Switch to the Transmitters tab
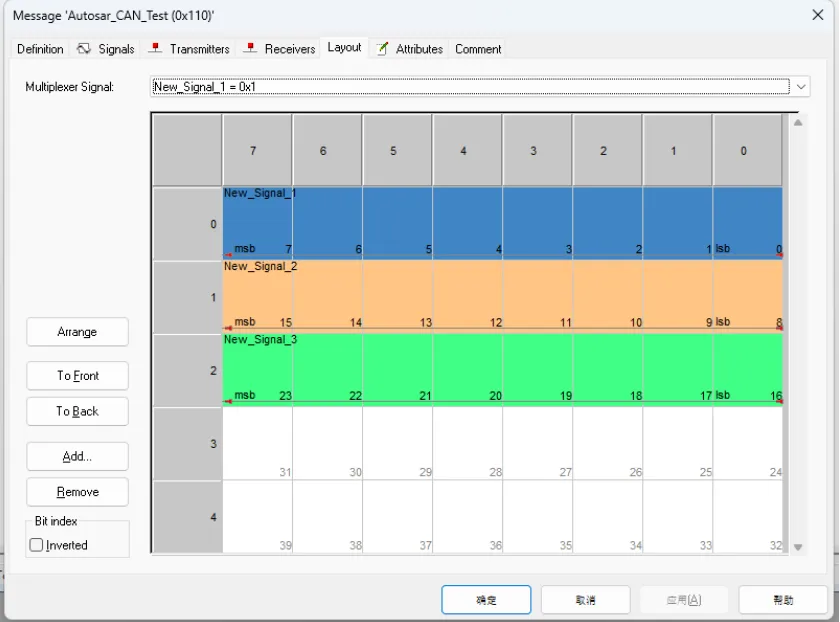Screen dimensions: 840x622 point(189,49)
